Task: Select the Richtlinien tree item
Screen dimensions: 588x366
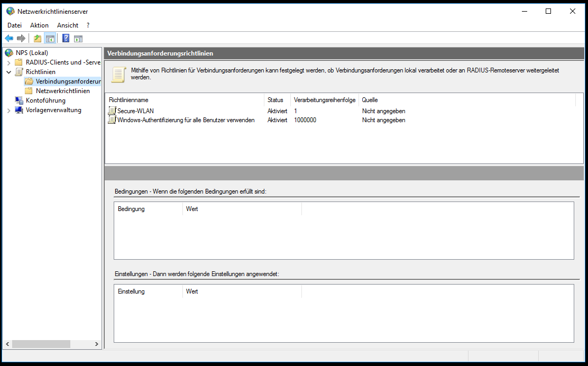Action: [x=41, y=72]
